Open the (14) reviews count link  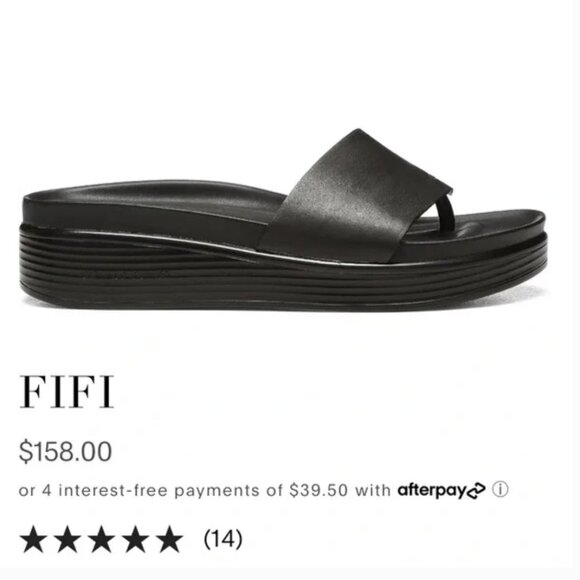[223, 539]
